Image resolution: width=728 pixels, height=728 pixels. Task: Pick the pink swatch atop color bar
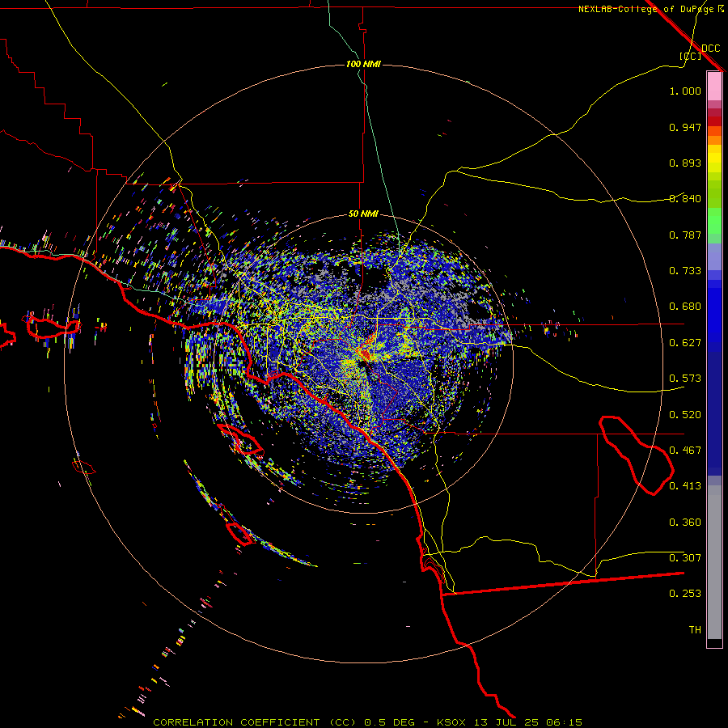point(714,86)
